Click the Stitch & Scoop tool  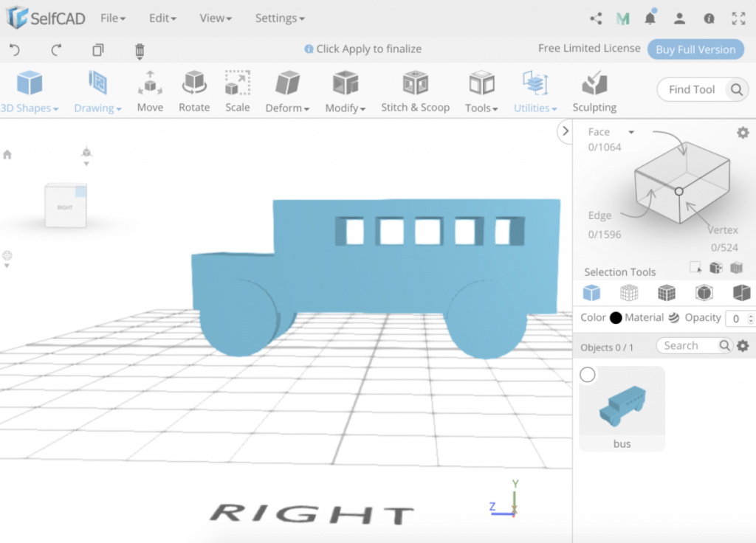tap(415, 89)
